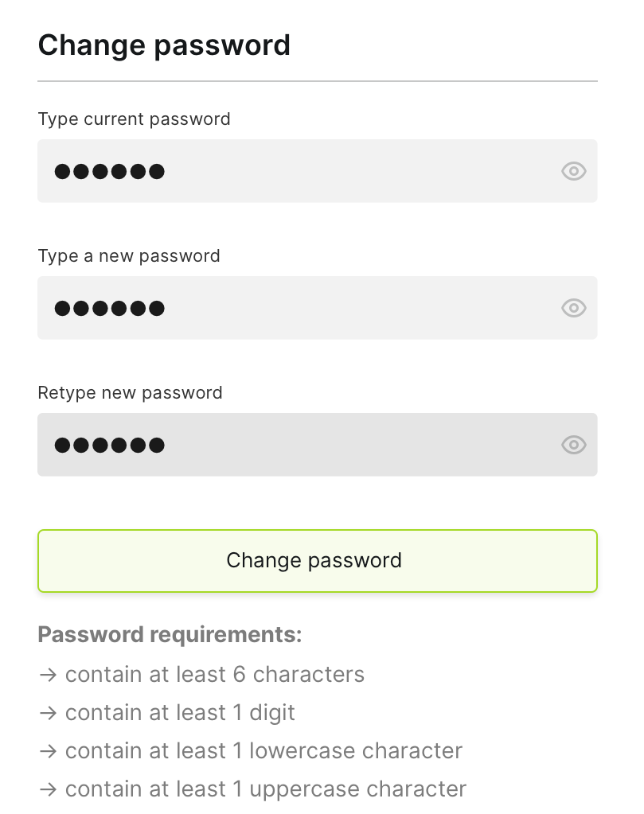The image size is (644, 814).
Task: Reveal the new password with eye icon
Action: click(x=573, y=308)
